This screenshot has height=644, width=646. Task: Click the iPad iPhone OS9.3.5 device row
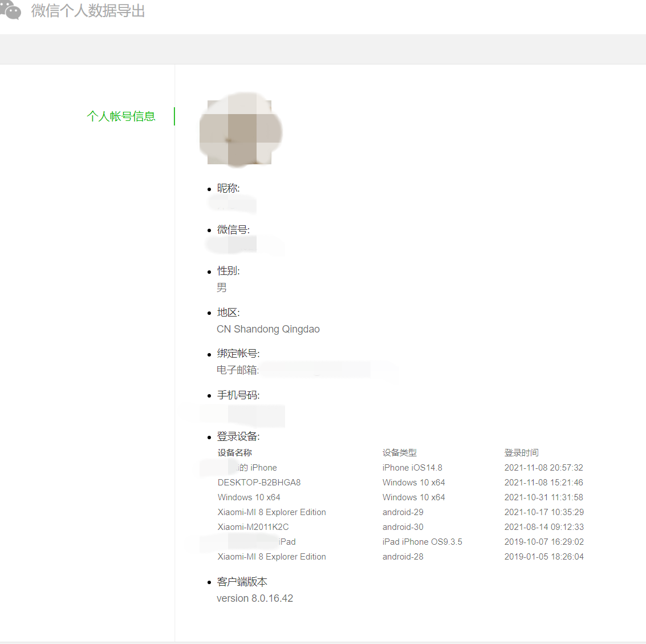pyautogui.click(x=422, y=541)
